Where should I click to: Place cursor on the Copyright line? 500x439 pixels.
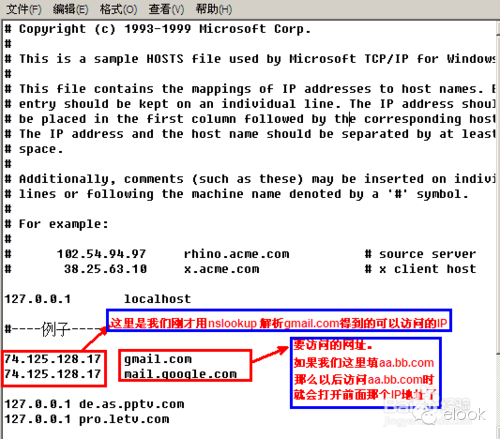click(x=158, y=29)
